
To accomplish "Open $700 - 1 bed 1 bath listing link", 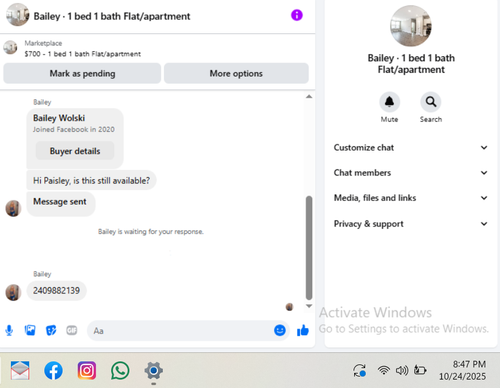I will pos(83,54).
